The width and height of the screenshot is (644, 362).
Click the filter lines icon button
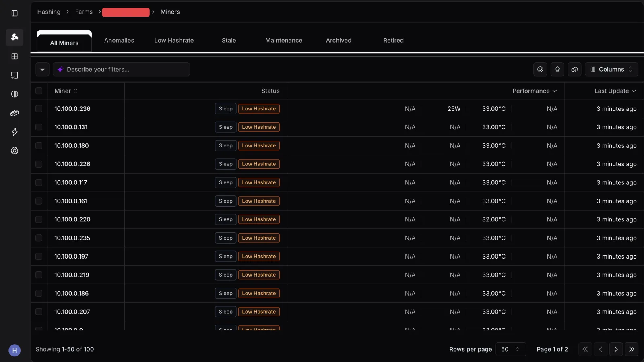pyautogui.click(x=42, y=69)
